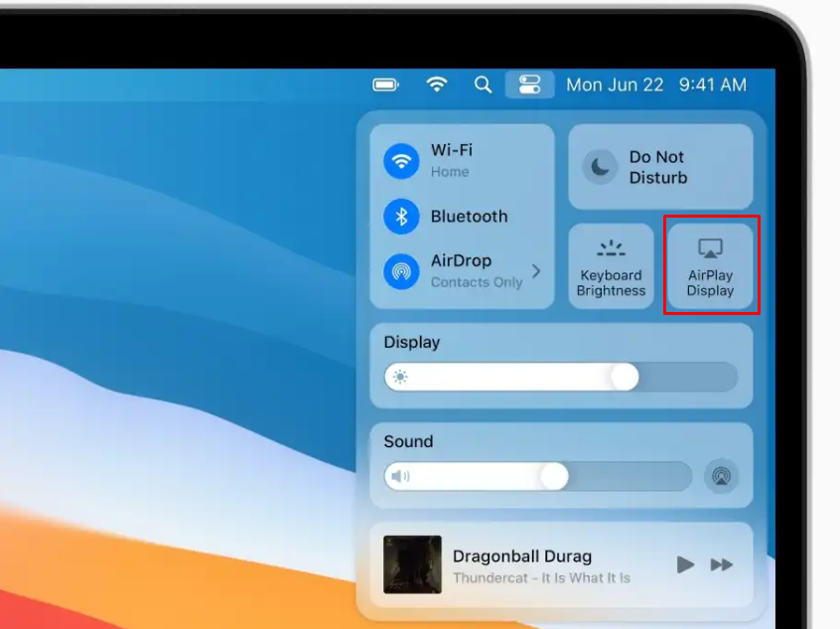The image size is (840, 629).
Task: Click the Sound volume slider knob
Action: coord(554,476)
